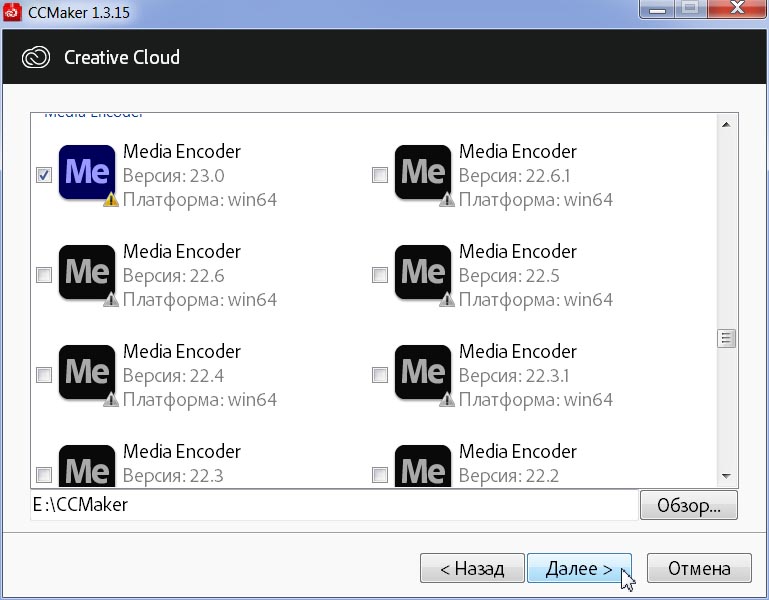Click the Media Encoder 22.6.1 icon
This screenshot has height=600, width=769.
422,172
